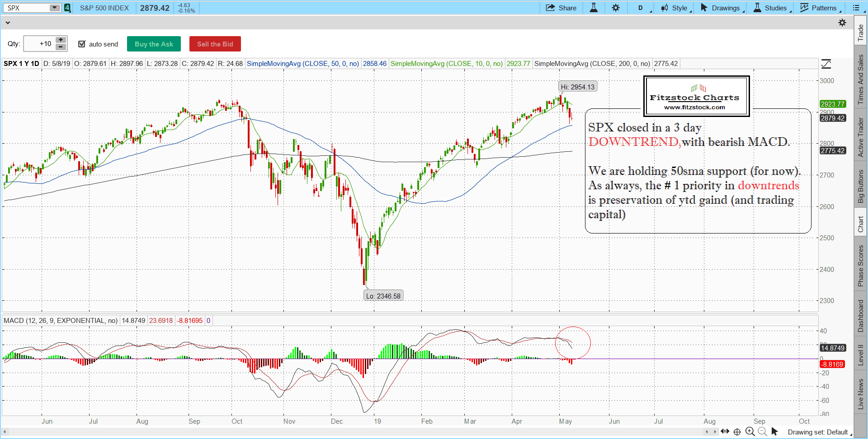868x439 pixels.
Task: Open the Drawing set Default dropdown
Action: [x=819, y=432]
